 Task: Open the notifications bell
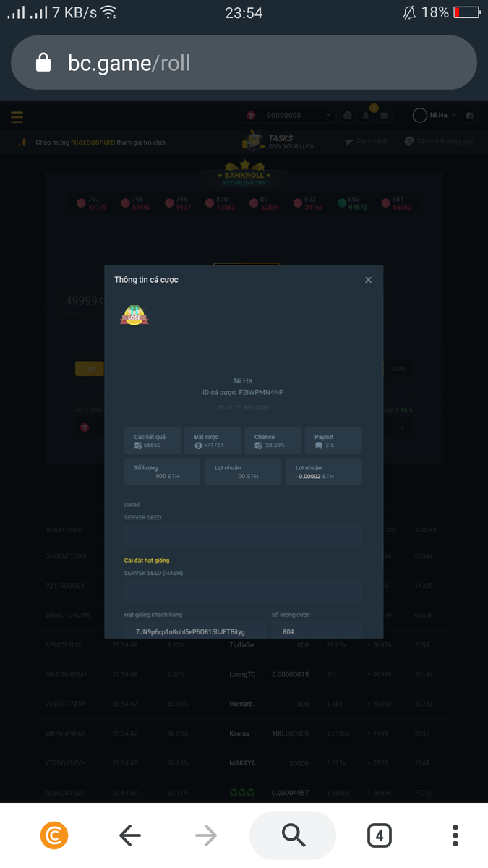click(366, 116)
